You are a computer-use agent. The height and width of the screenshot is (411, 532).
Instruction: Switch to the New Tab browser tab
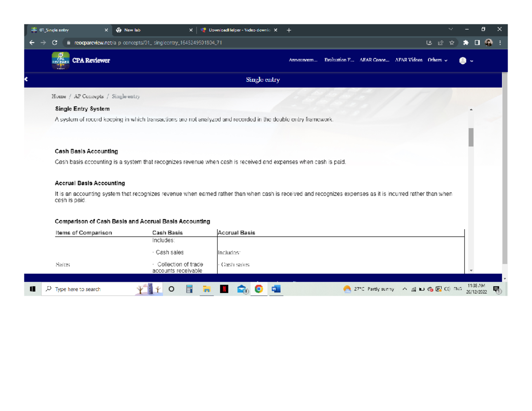tap(132, 30)
